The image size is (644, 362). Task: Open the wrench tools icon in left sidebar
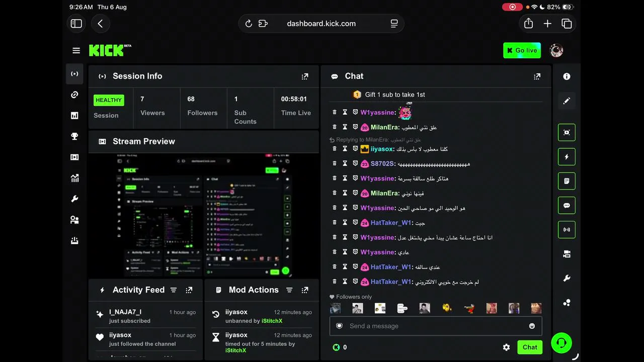pyautogui.click(x=74, y=199)
